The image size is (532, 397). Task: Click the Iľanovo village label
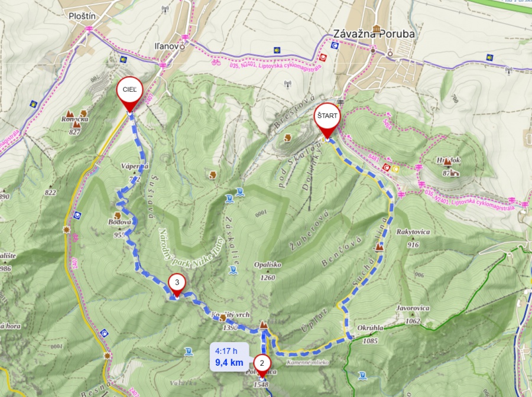coord(167,46)
